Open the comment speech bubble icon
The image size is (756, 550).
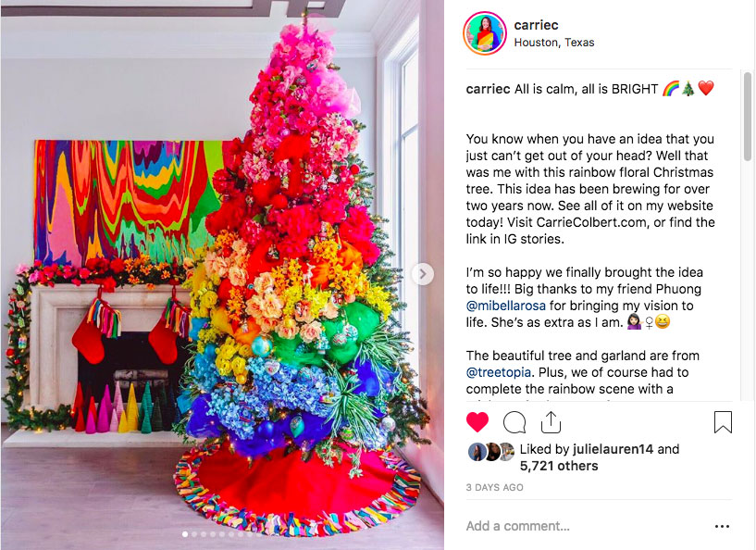point(514,422)
